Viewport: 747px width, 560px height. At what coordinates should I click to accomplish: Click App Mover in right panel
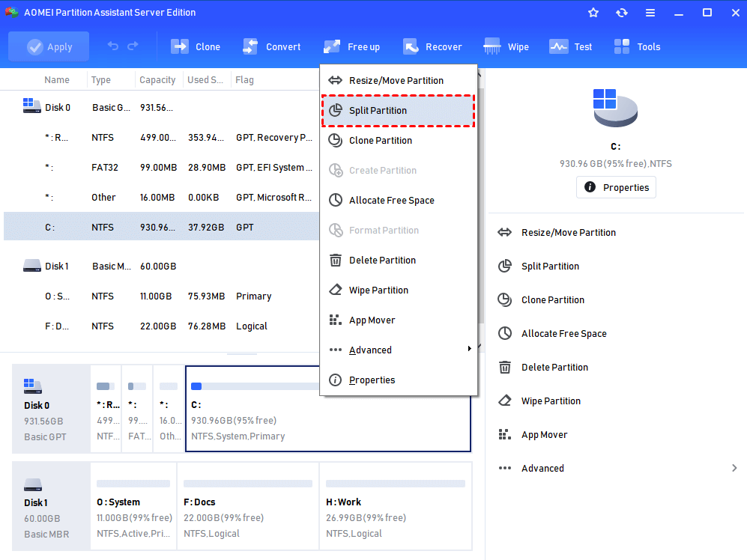[x=544, y=435]
